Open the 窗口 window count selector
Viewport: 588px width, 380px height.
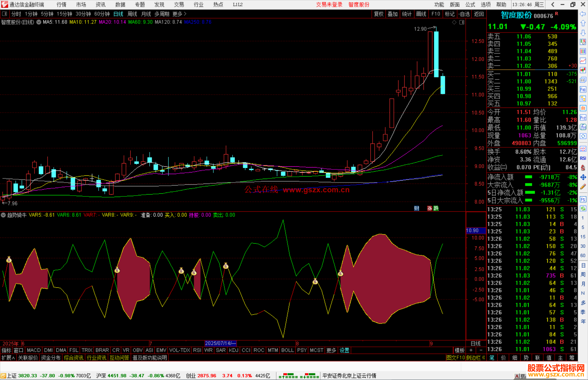point(19,350)
